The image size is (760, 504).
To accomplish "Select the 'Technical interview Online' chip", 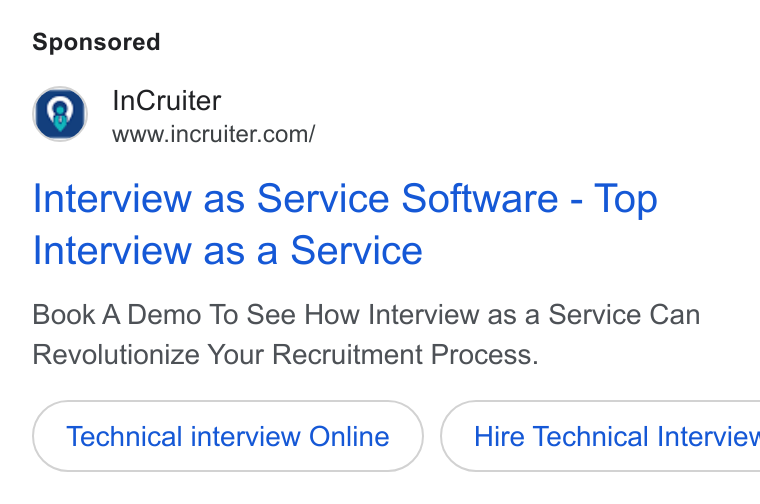I will coord(228,436).
